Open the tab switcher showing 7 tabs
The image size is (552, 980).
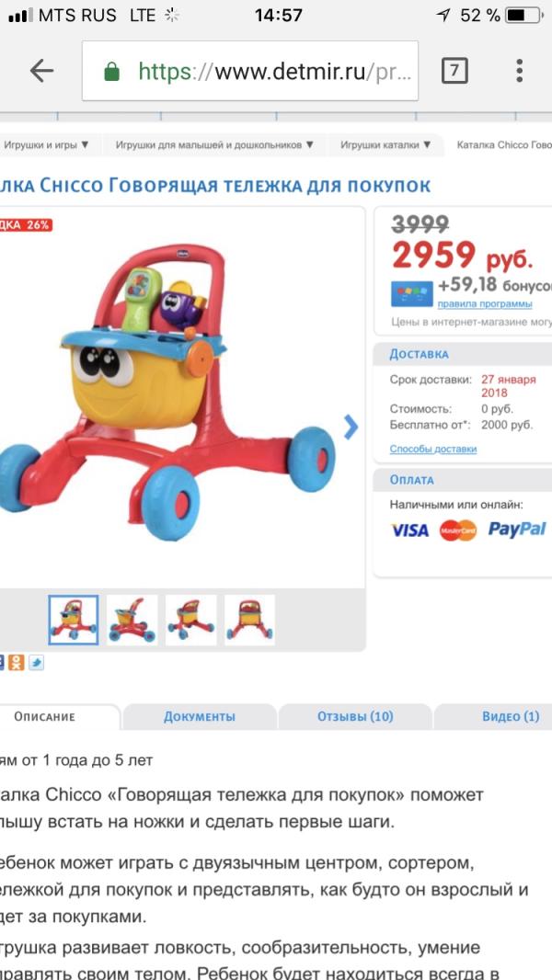tap(454, 71)
